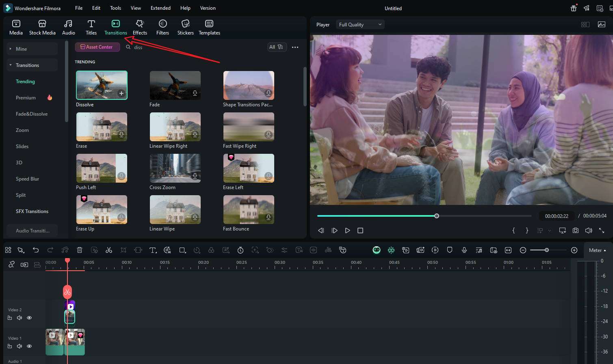The image size is (613, 364).
Task: Toggle Video 1 track visibility eye
Action: 29,346
